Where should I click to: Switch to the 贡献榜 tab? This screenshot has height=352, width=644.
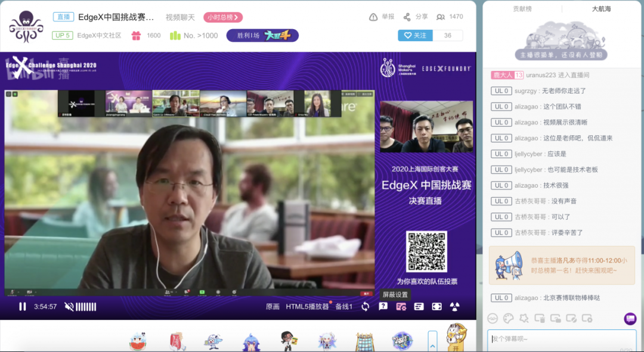tap(522, 8)
